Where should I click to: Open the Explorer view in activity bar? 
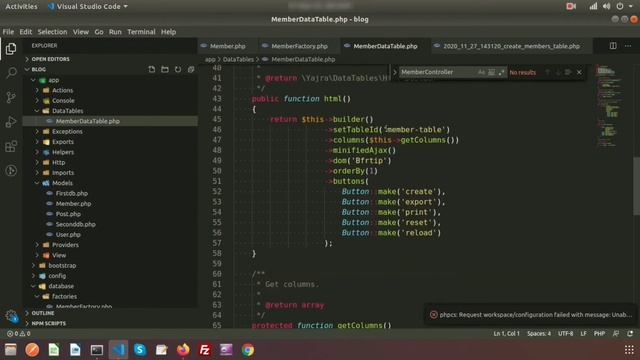coord(11,49)
